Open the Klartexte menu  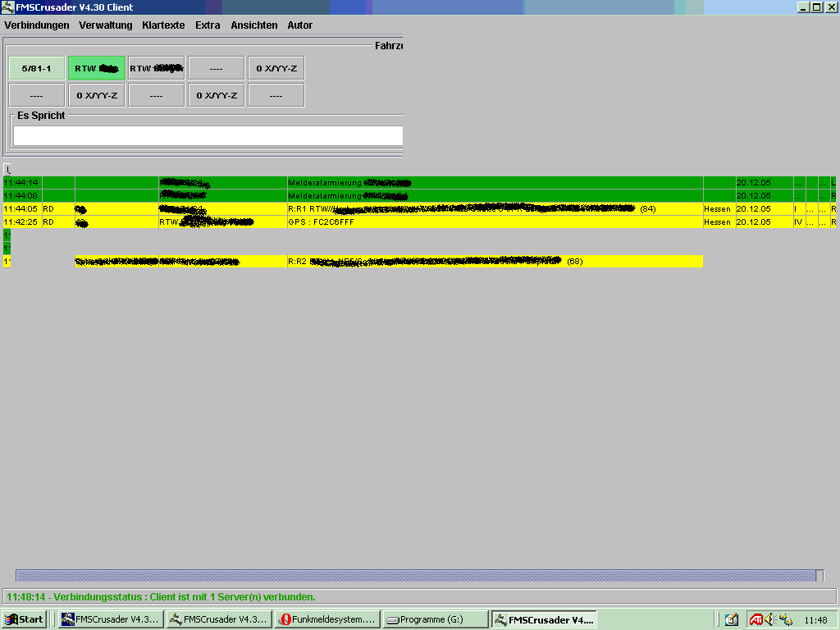point(163,25)
